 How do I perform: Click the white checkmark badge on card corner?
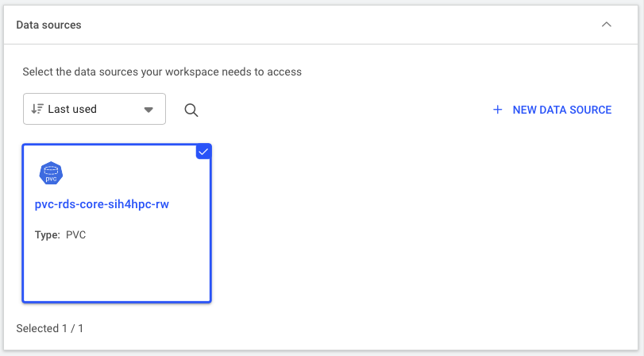click(x=203, y=152)
